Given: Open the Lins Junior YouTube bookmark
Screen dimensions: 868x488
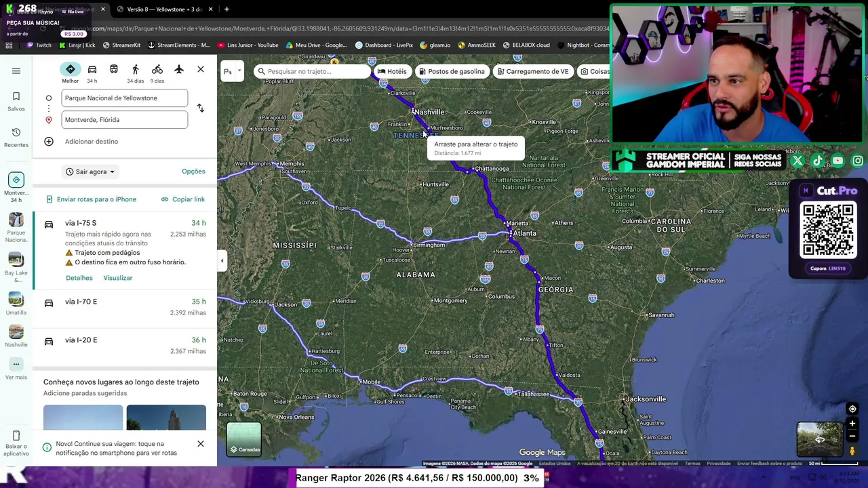Looking at the screenshot, I should [248, 45].
